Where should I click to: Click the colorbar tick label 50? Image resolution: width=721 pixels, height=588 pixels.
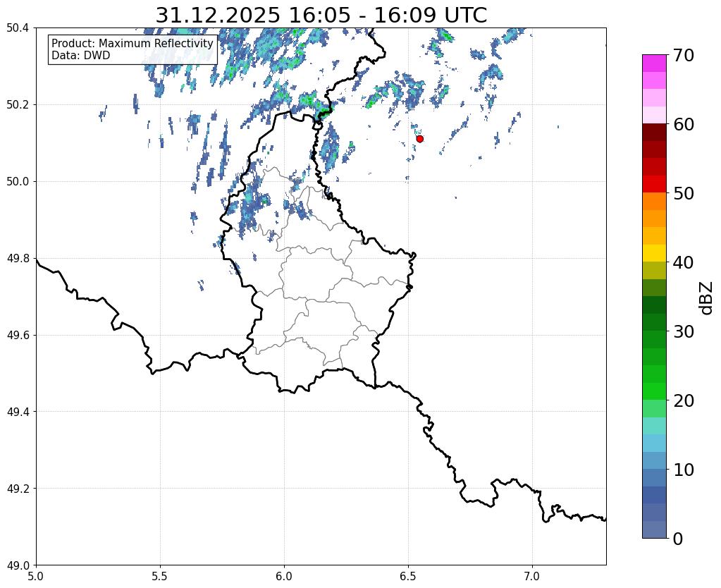click(x=683, y=193)
